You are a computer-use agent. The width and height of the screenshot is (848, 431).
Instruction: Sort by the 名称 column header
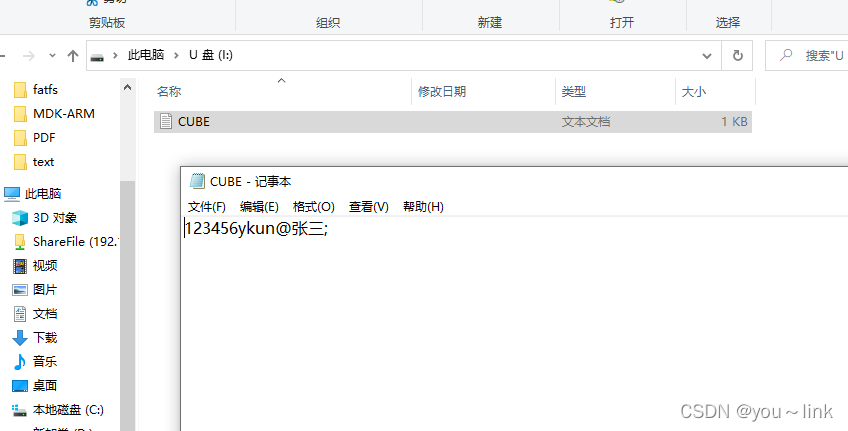click(x=169, y=92)
